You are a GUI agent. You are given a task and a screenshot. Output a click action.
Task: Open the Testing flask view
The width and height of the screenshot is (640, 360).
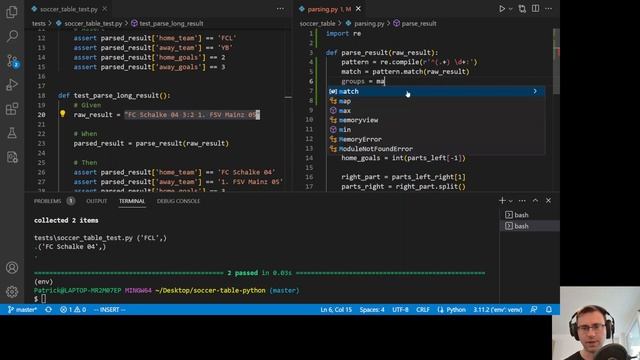(12, 133)
